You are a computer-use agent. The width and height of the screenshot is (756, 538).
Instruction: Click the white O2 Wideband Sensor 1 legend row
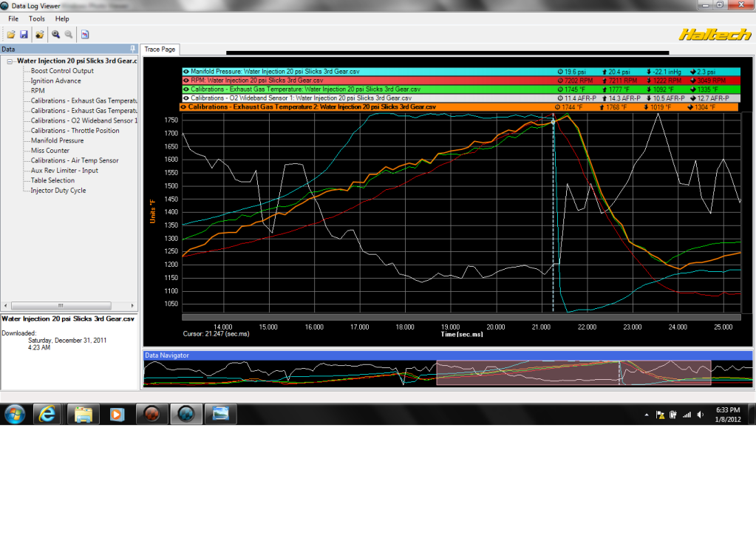tap(460, 98)
